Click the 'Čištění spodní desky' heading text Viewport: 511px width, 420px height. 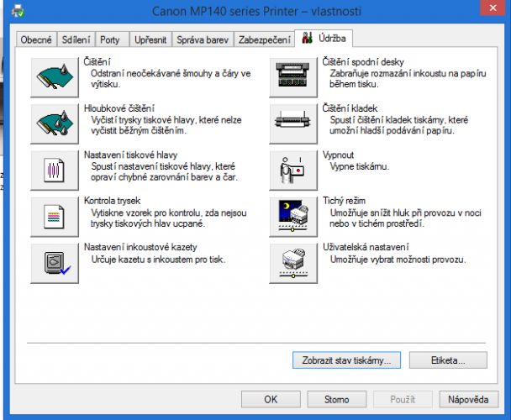click(363, 62)
